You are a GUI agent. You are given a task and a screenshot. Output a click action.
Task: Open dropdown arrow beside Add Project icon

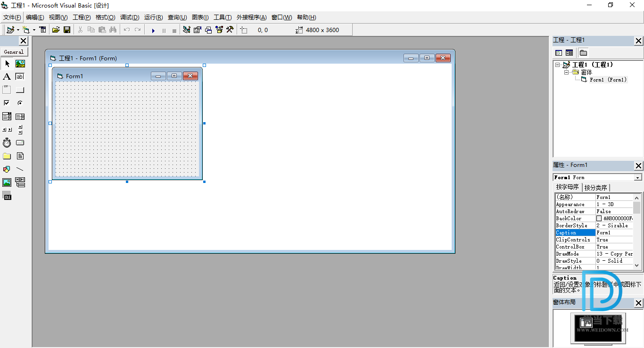(18, 30)
